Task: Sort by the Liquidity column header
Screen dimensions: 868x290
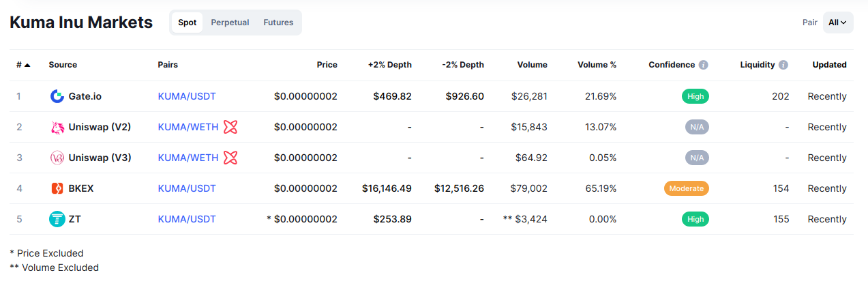Action: 758,65
